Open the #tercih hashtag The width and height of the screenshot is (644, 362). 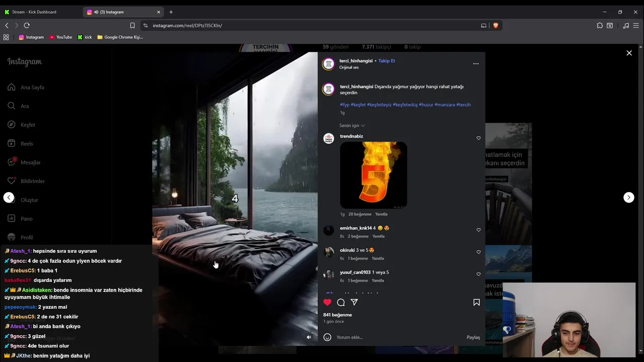tap(463, 105)
